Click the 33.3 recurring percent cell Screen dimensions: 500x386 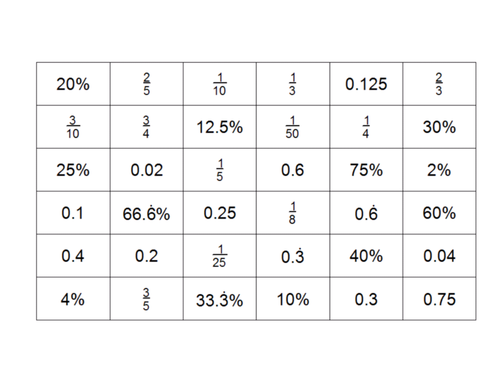[220, 299]
